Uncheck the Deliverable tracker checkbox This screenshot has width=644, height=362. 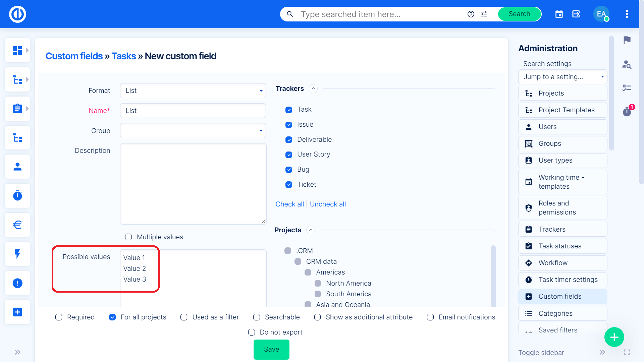(x=289, y=140)
